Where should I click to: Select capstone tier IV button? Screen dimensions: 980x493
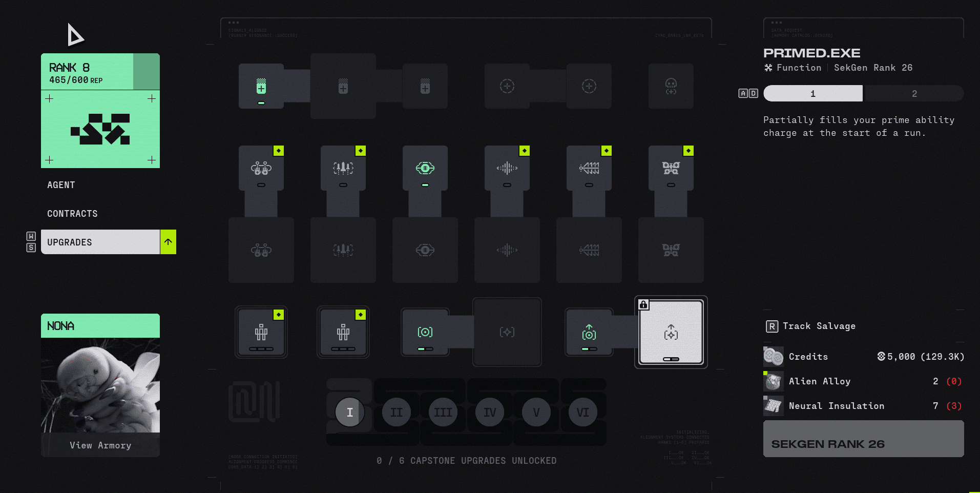[490, 412]
